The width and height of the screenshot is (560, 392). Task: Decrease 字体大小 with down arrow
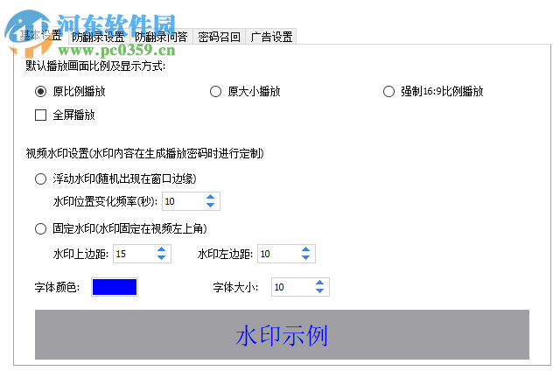319,290
